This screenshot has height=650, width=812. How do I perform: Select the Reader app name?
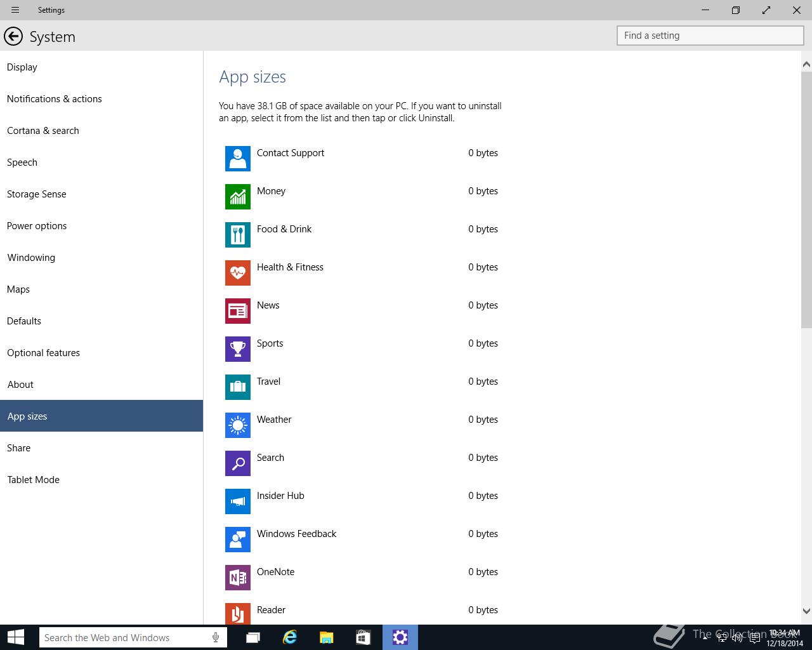coord(271,610)
